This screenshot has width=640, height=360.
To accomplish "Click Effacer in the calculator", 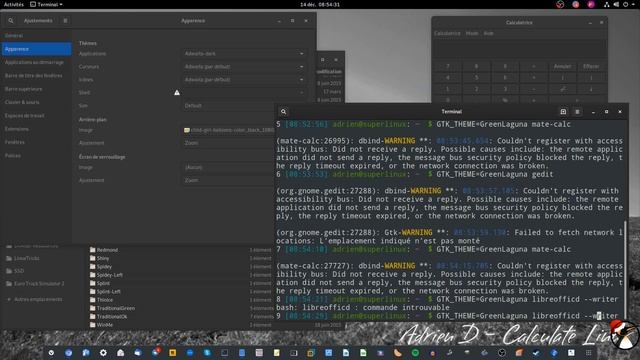I will [x=591, y=66].
